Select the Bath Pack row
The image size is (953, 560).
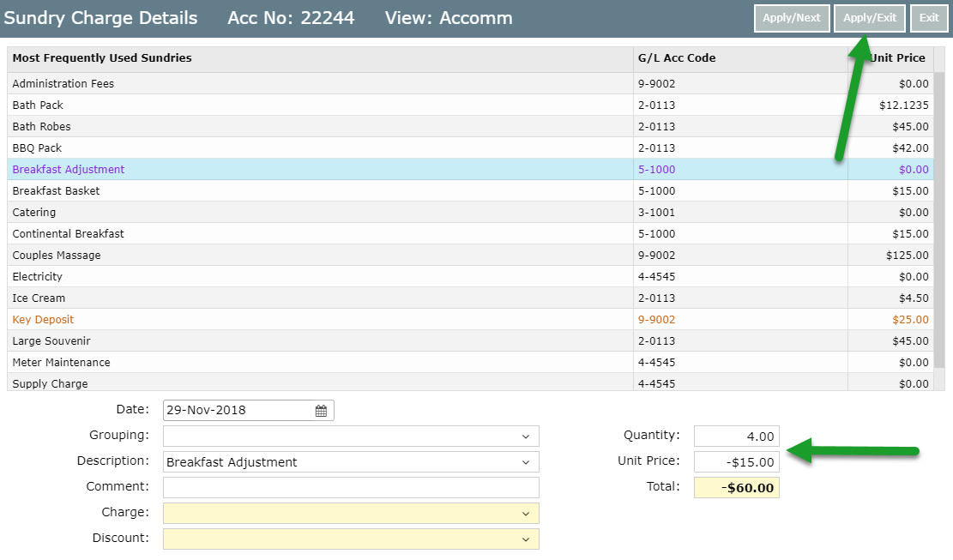(470, 105)
